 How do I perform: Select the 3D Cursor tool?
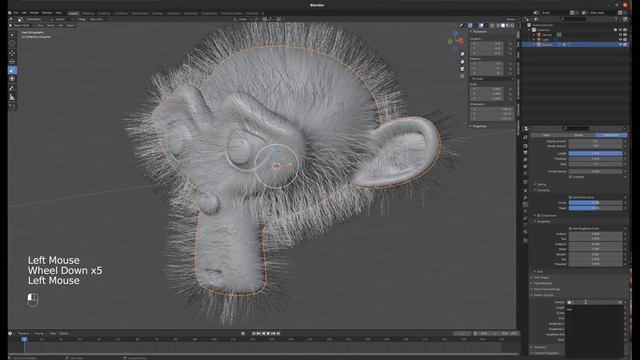click(12, 44)
